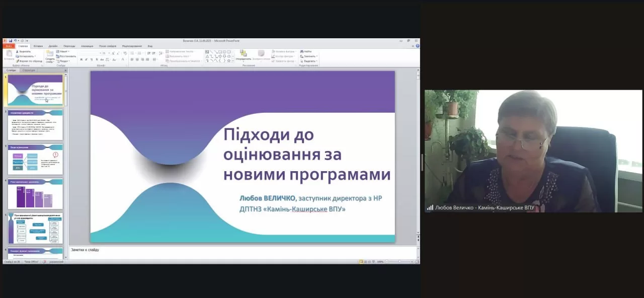Open the Replace (Заменить) dropdown arrow
Image resolution: width=644 pixels, height=298 pixels.
pos(317,56)
